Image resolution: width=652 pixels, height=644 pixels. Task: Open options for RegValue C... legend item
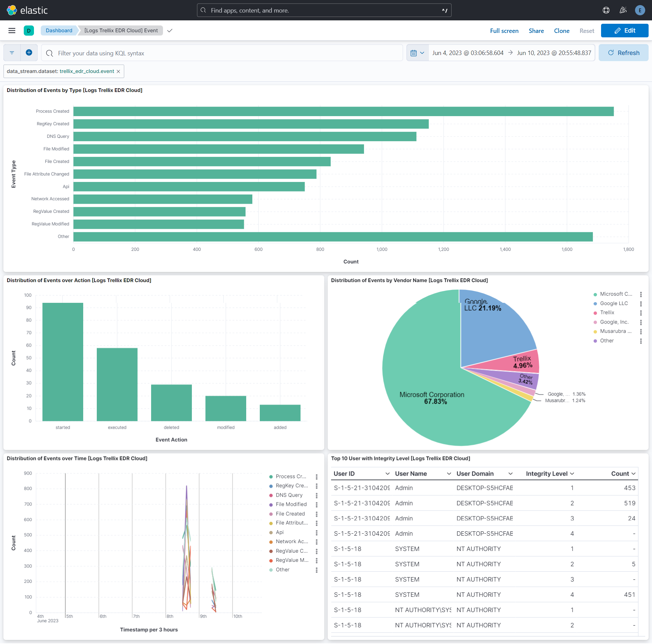coord(316,551)
